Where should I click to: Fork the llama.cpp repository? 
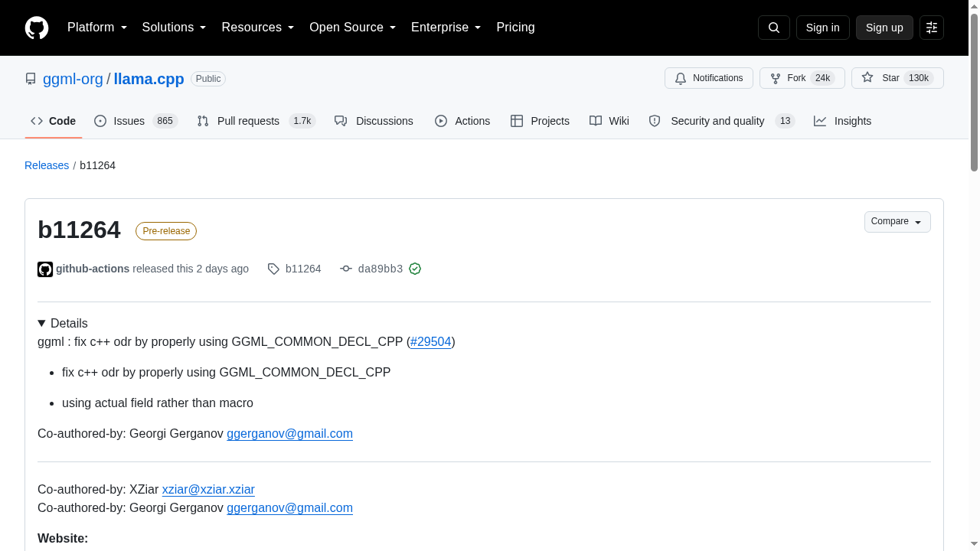(802, 78)
